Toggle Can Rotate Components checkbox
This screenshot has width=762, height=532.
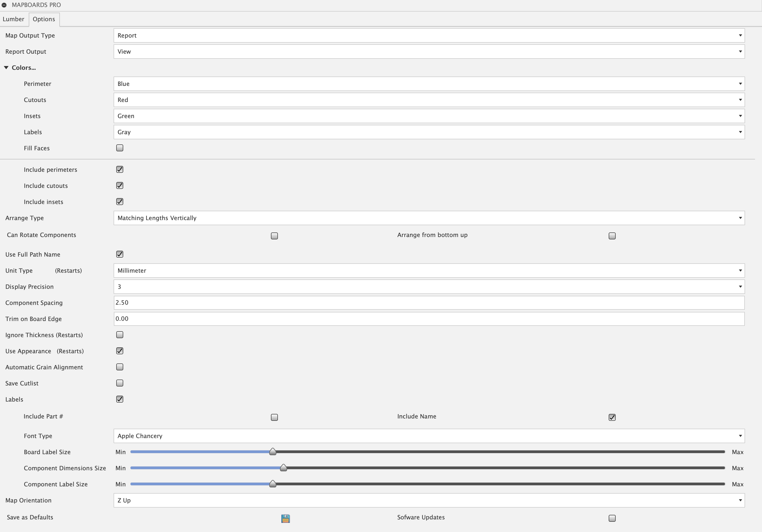click(274, 236)
